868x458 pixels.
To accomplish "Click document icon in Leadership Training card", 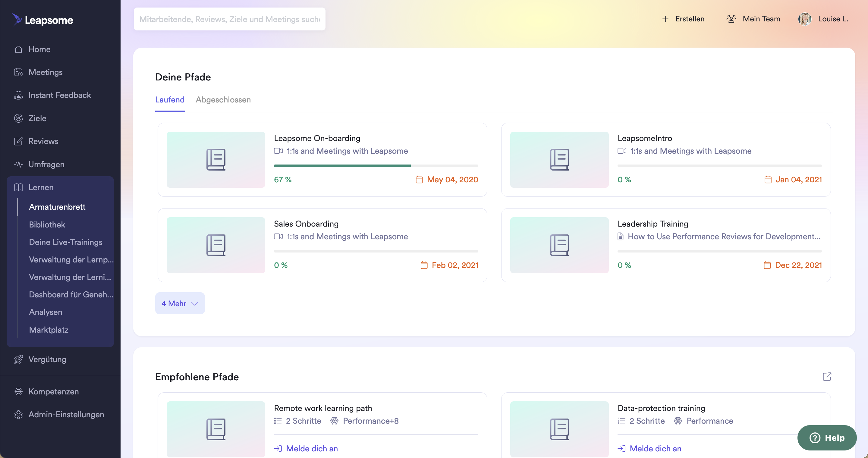I will pyautogui.click(x=621, y=237).
